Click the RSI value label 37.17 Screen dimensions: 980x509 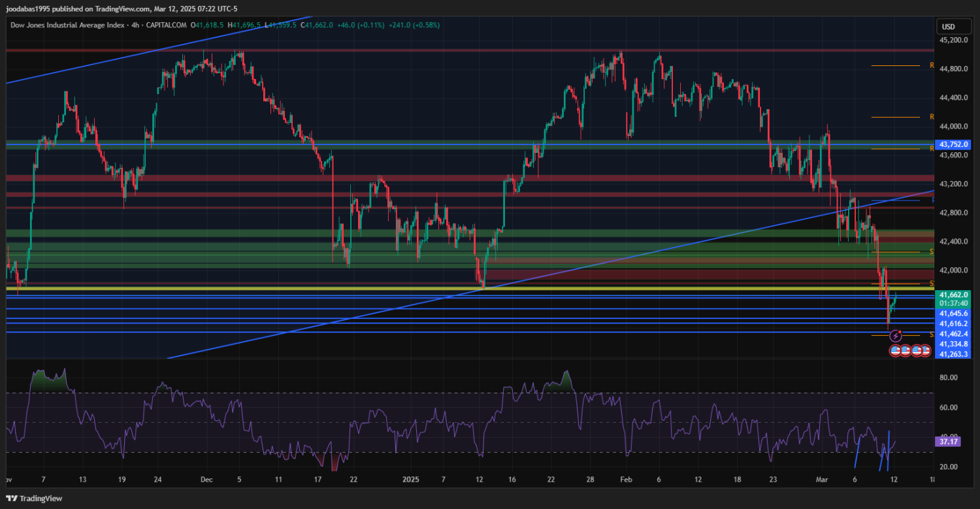point(949,442)
